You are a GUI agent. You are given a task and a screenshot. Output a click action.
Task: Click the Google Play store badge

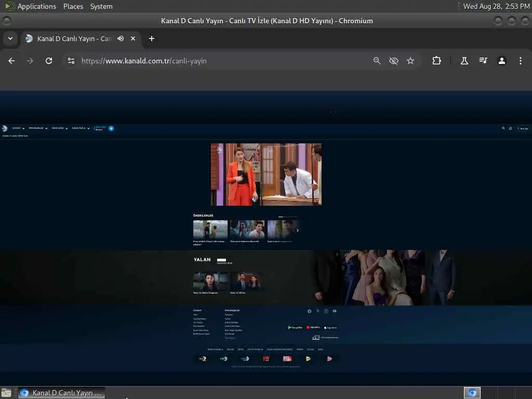coord(295,327)
